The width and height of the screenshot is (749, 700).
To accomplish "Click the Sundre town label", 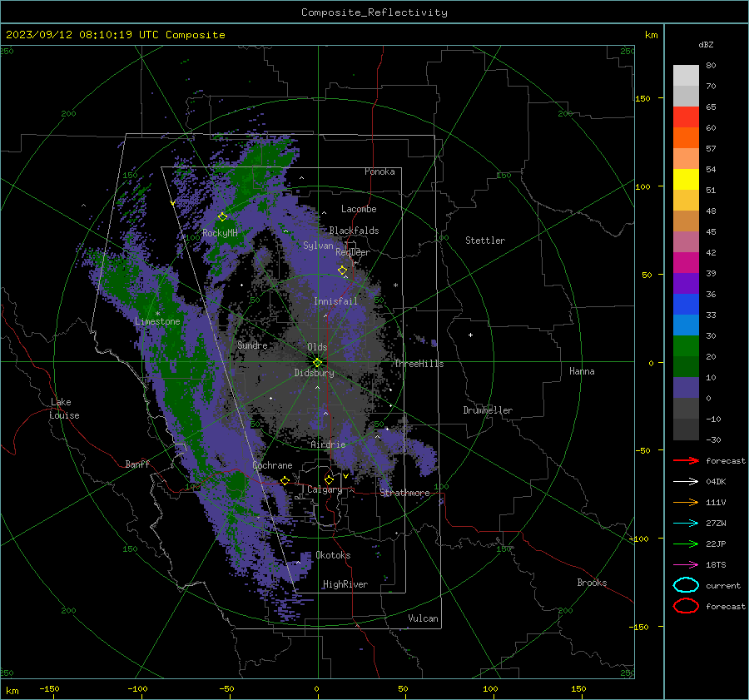I will 252,345.
